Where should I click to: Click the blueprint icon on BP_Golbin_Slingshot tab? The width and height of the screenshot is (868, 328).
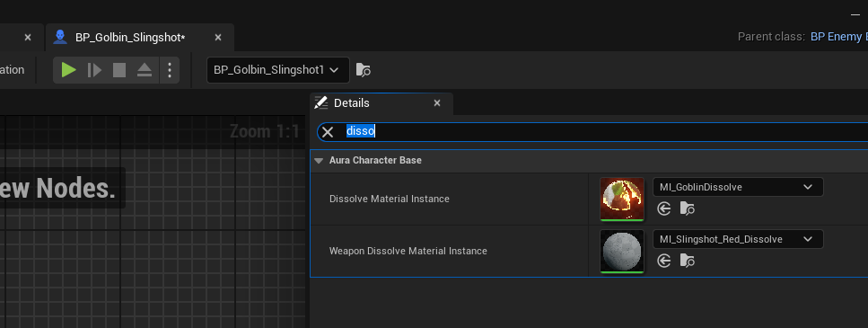60,37
